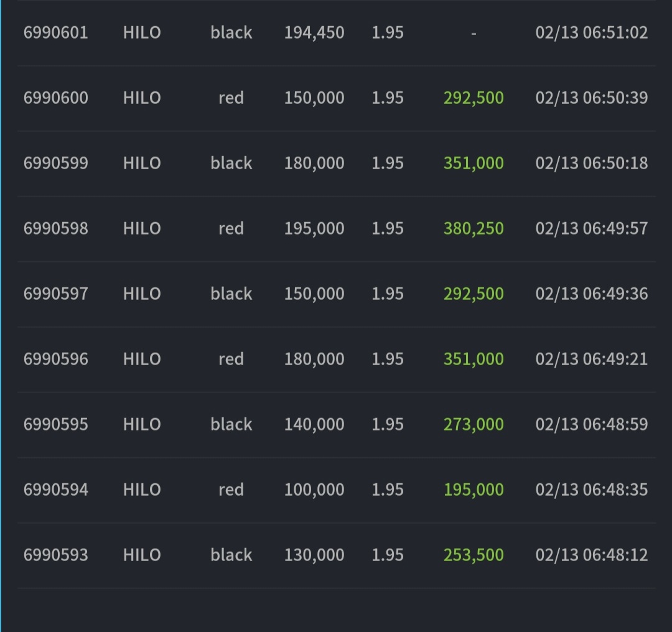The width and height of the screenshot is (672, 632).
Task: Select payout 380,250
Action: [x=474, y=229]
